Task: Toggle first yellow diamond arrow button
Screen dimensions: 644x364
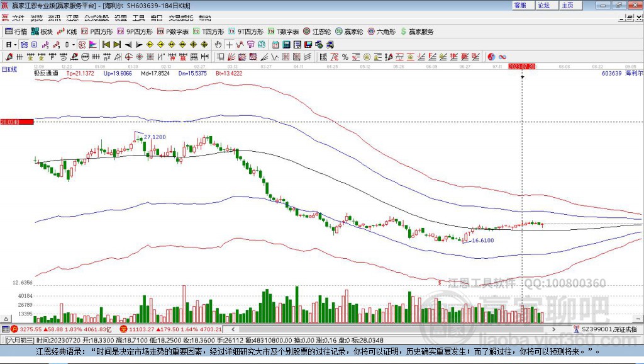Action: tap(150, 45)
